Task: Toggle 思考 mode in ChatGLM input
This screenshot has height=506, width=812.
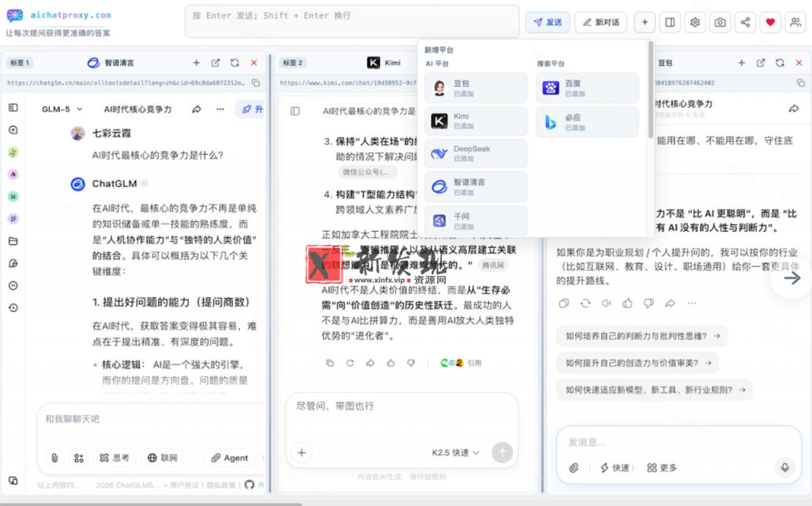Action: pos(115,457)
